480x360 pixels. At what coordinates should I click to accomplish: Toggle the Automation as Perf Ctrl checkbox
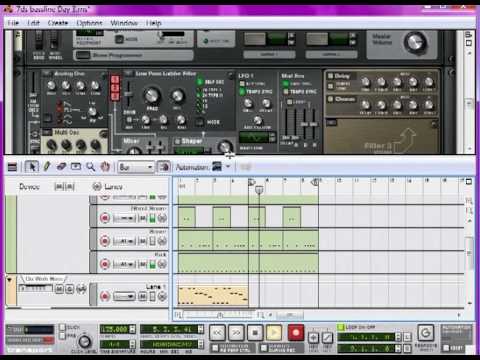point(215,348)
